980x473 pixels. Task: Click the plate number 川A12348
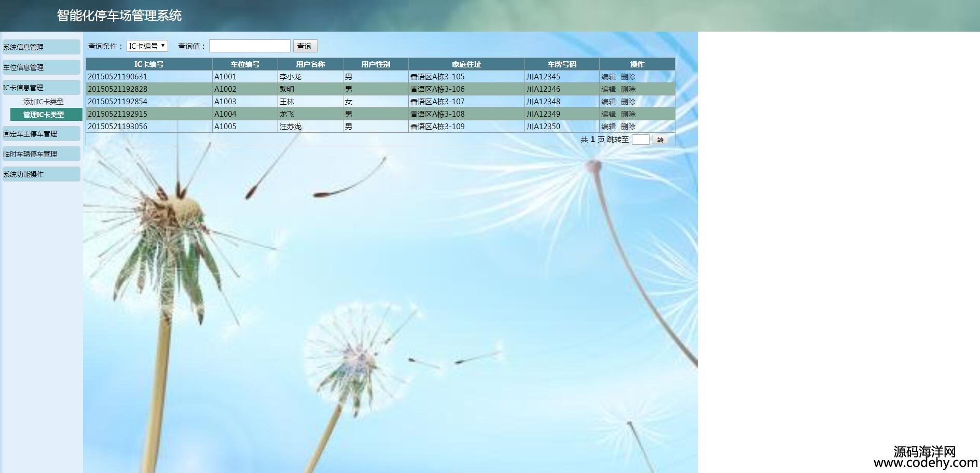[x=543, y=102]
